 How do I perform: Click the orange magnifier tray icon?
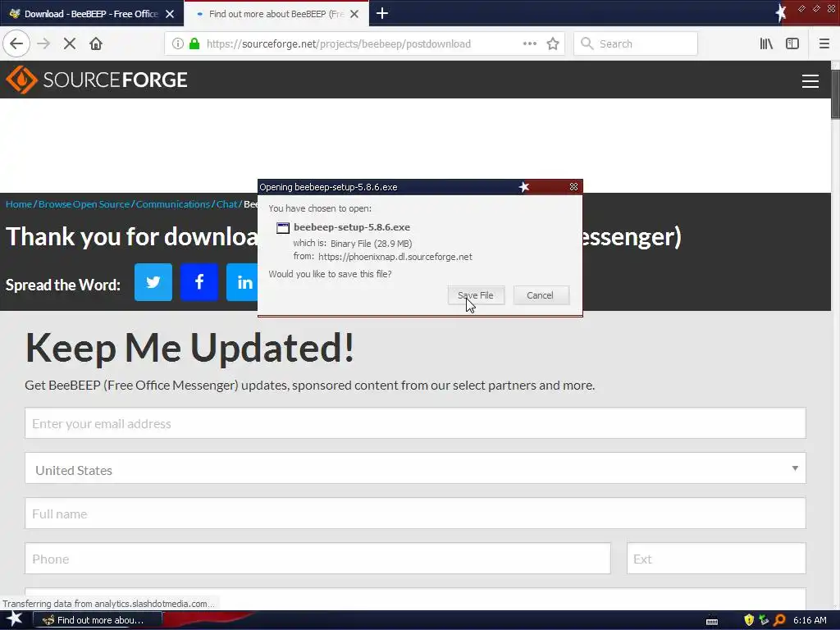coord(779,620)
